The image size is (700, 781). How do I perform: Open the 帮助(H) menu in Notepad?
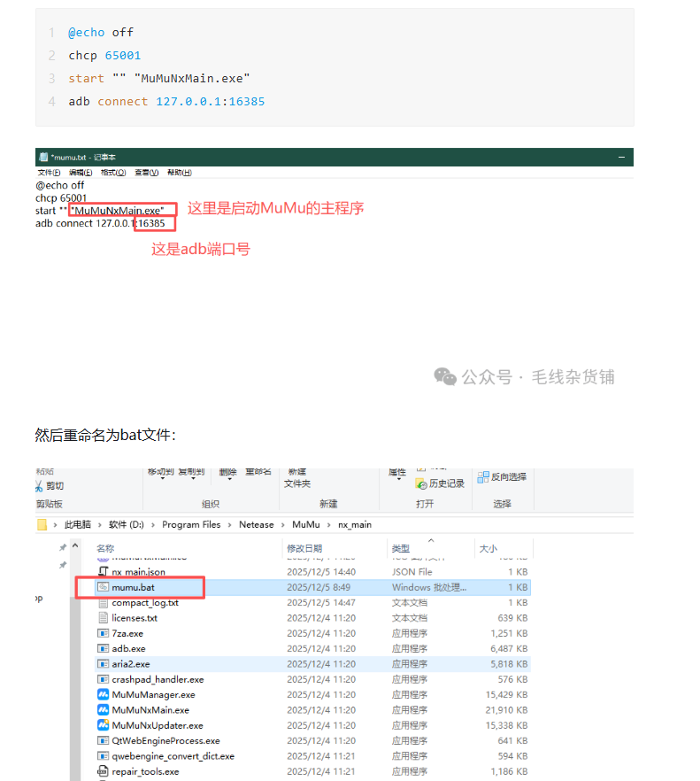pyautogui.click(x=180, y=173)
